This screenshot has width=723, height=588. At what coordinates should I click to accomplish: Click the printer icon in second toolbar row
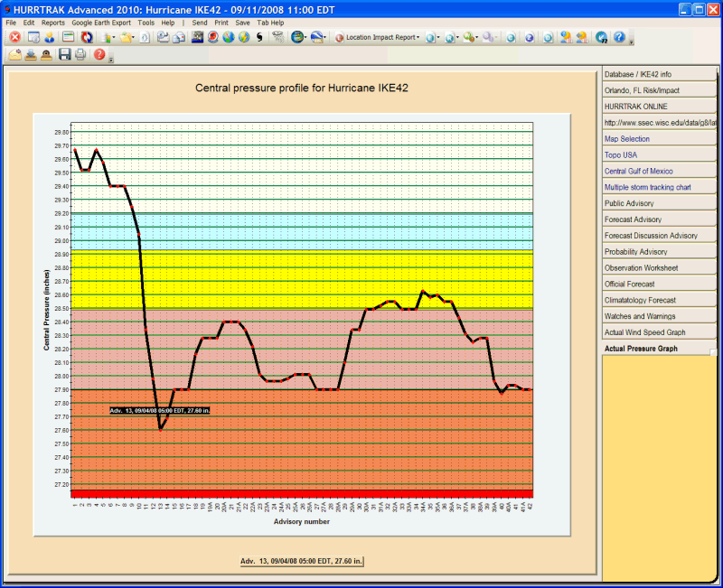point(80,55)
